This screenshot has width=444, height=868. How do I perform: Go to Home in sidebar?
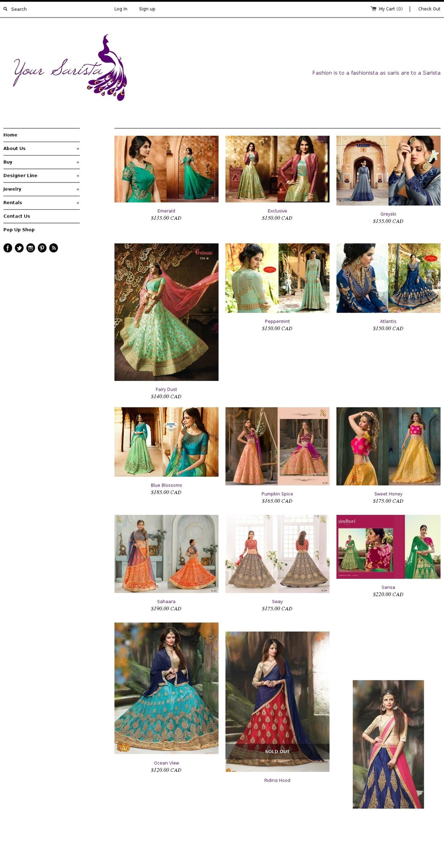click(10, 135)
